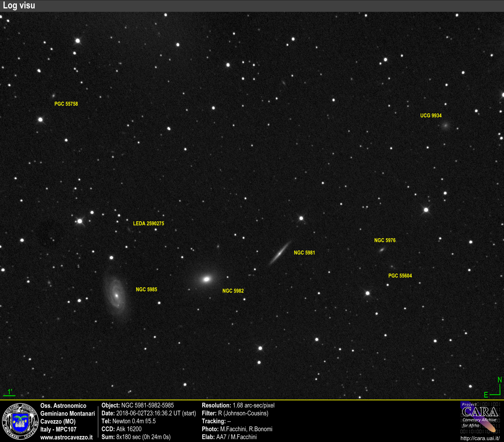Click the PGC 55604 label

pyautogui.click(x=400, y=276)
